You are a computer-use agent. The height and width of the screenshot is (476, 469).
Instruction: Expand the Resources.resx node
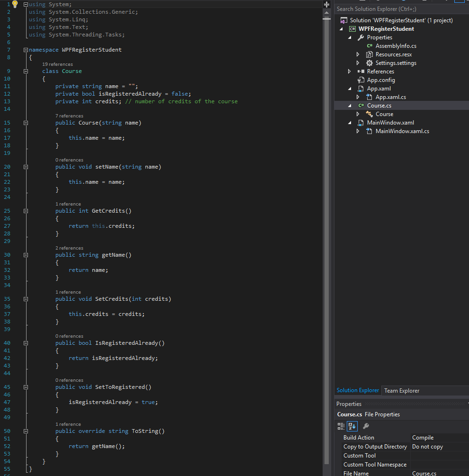pyautogui.click(x=358, y=54)
